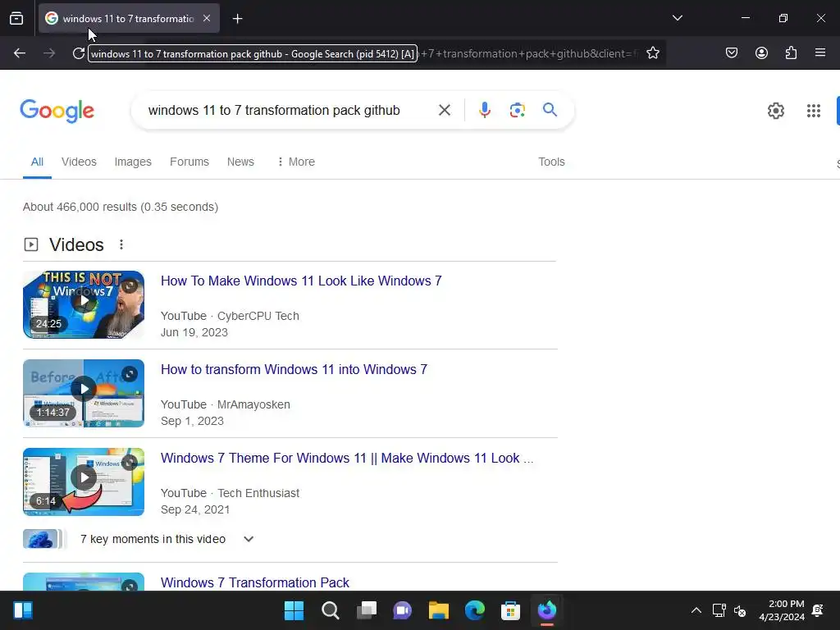Go back to the previous page
This screenshot has height=630, width=840.
click(20, 53)
